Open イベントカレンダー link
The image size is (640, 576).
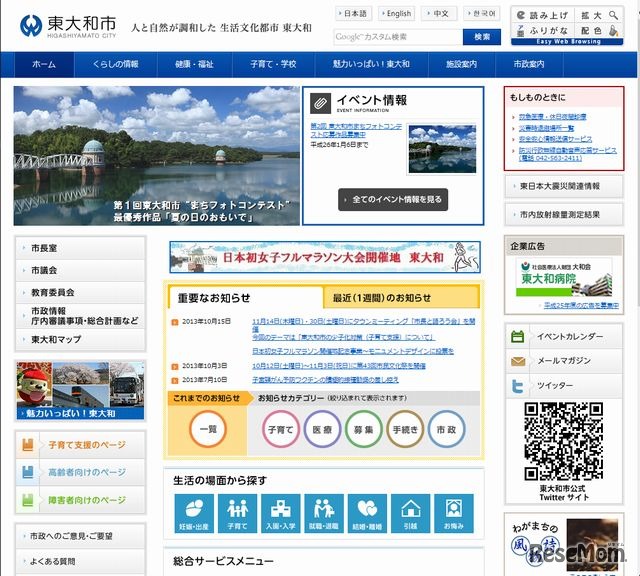[564, 336]
